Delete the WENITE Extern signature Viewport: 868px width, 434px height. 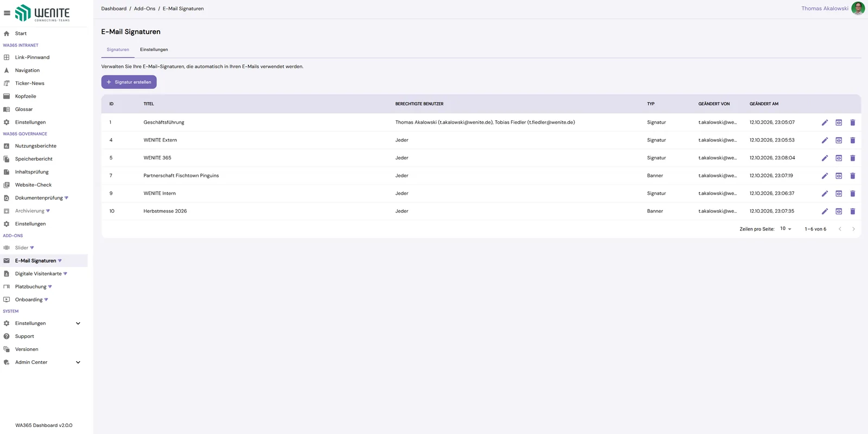point(852,141)
